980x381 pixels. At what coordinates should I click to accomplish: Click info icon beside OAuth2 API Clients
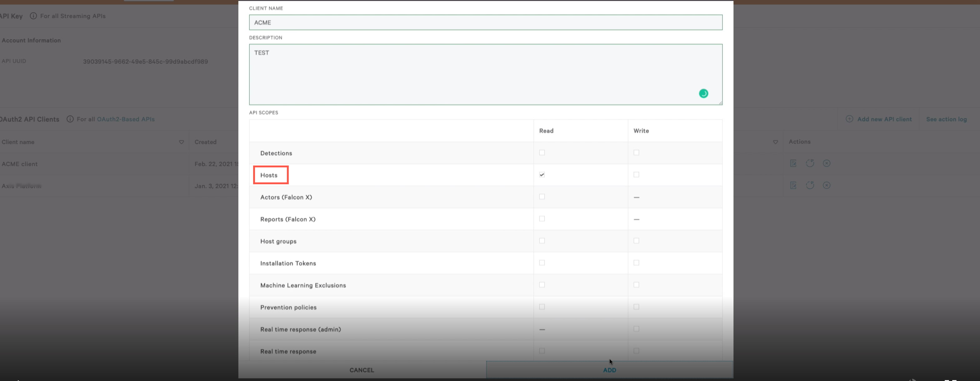[x=70, y=119]
